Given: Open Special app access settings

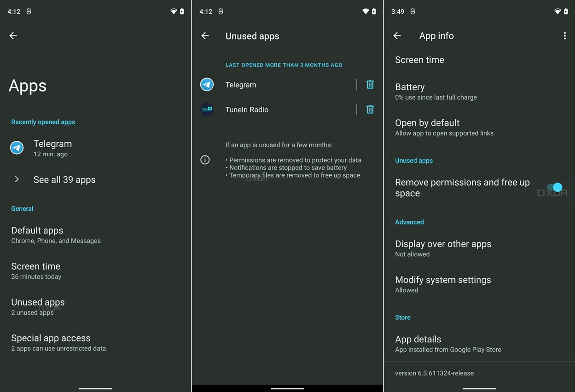Looking at the screenshot, I should tap(58, 342).
